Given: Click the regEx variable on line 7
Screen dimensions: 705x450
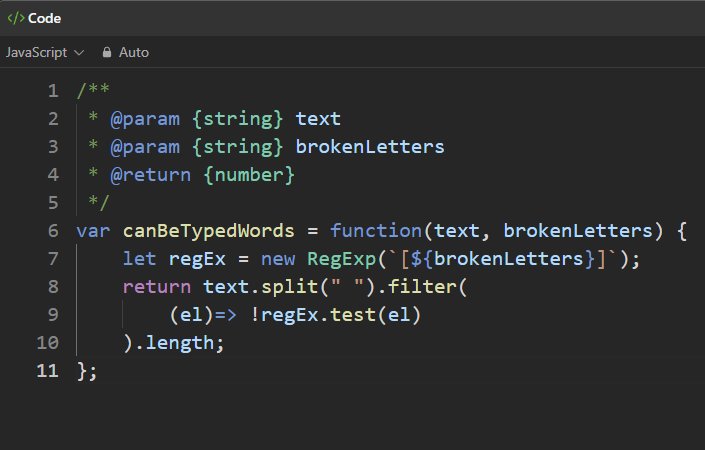Looking at the screenshot, I should pos(197,259).
